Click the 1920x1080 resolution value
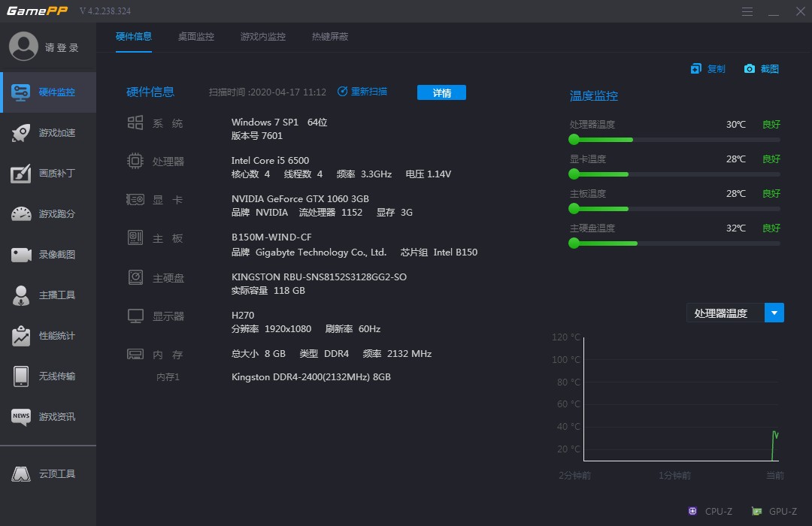Screen dimensions: 812x526 pyautogui.click(x=288, y=329)
